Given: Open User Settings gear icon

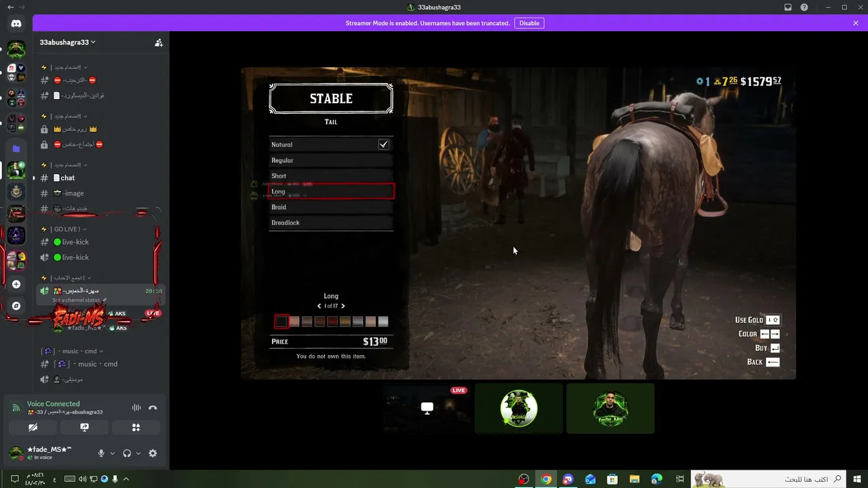Looking at the screenshot, I should pyautogui.click(x=153, y=453).
